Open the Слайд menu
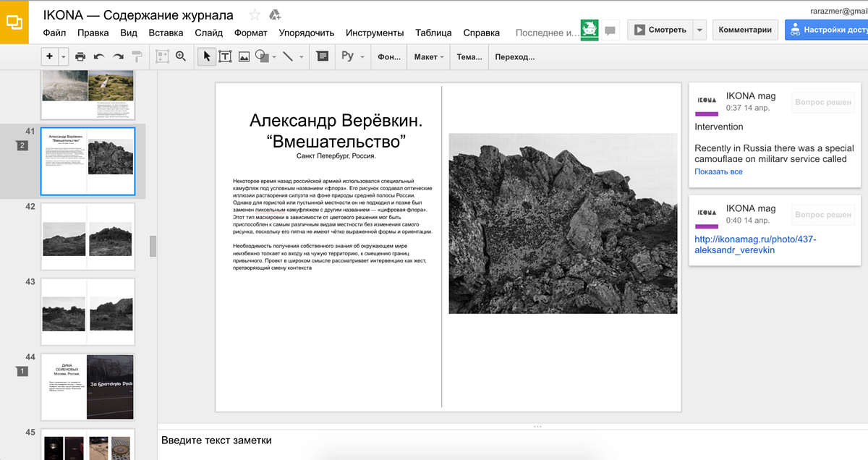Screen dimensions: 868x460 click(x=208, y=33)
